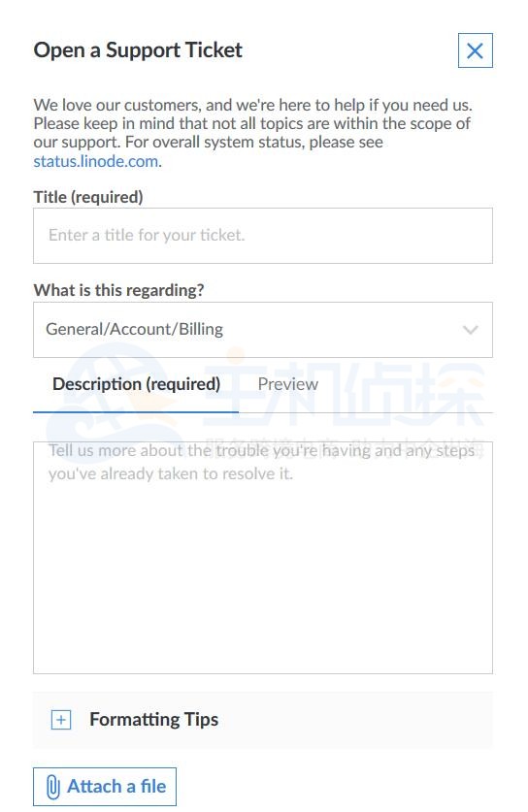Expand the Formatting Tips section label
Image resolution: width=528 pixels, height=812 pixels.
(154, 719)
